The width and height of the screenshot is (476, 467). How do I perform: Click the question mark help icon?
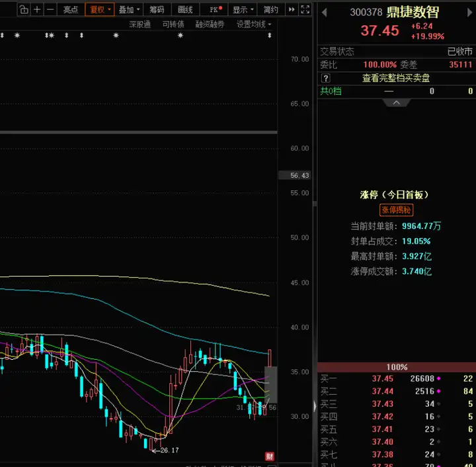click(325, 78)
